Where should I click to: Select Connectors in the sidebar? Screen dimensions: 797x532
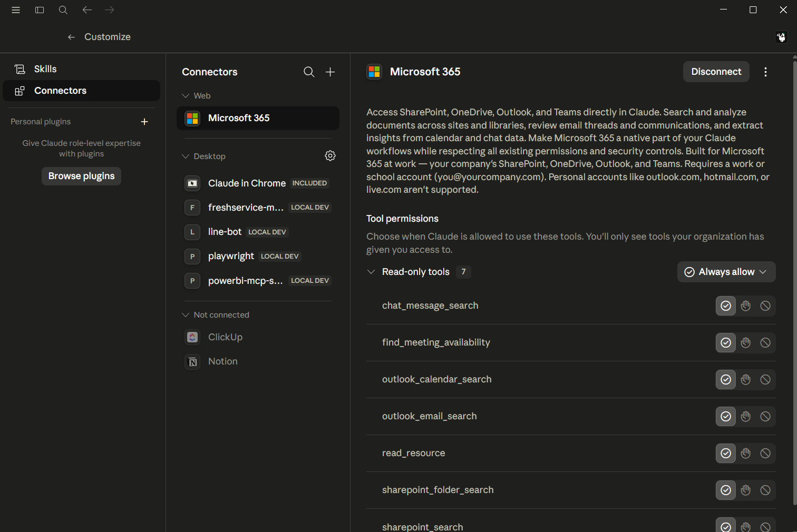(x=82, y=91)
